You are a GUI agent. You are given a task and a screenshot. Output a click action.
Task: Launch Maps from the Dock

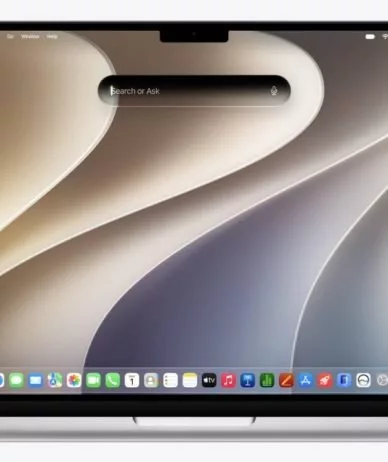[x=55, y=380]
